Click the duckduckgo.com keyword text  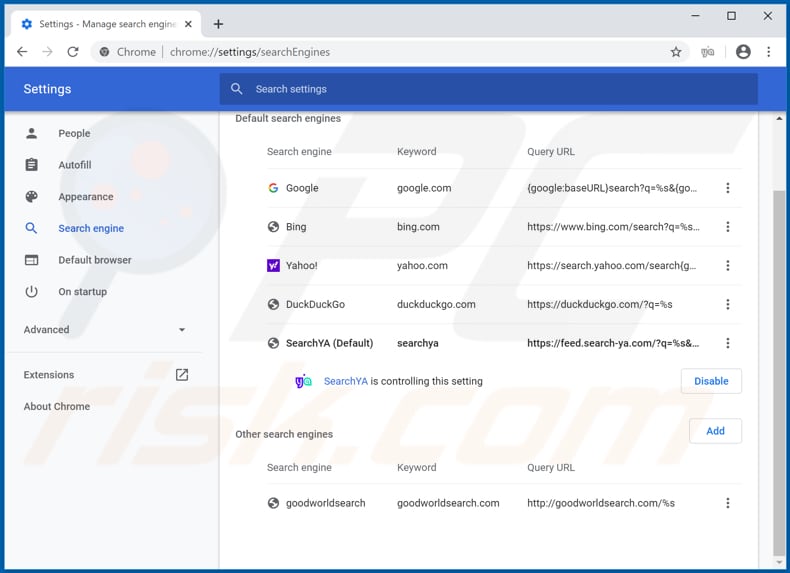click(436, 304)
